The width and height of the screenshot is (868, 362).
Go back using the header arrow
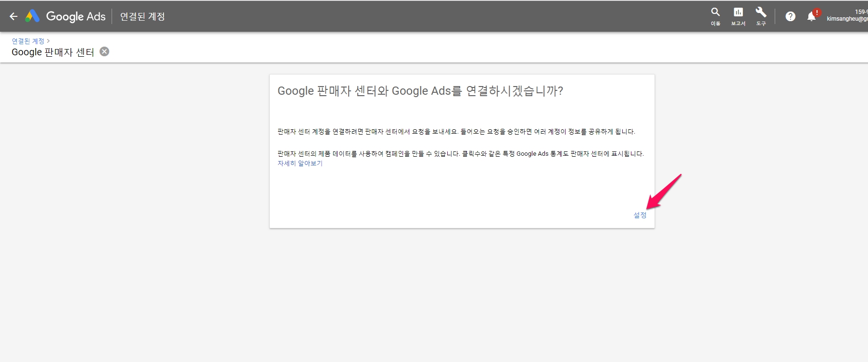click(13, 16)
